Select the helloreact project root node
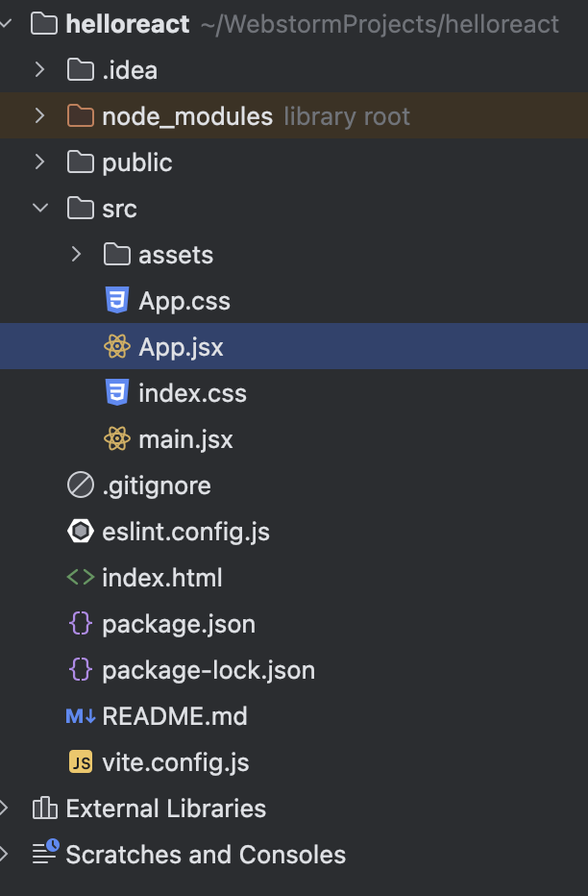Image resolution: width=588 pixels, height=896 pixels. [x=294, y=24]
